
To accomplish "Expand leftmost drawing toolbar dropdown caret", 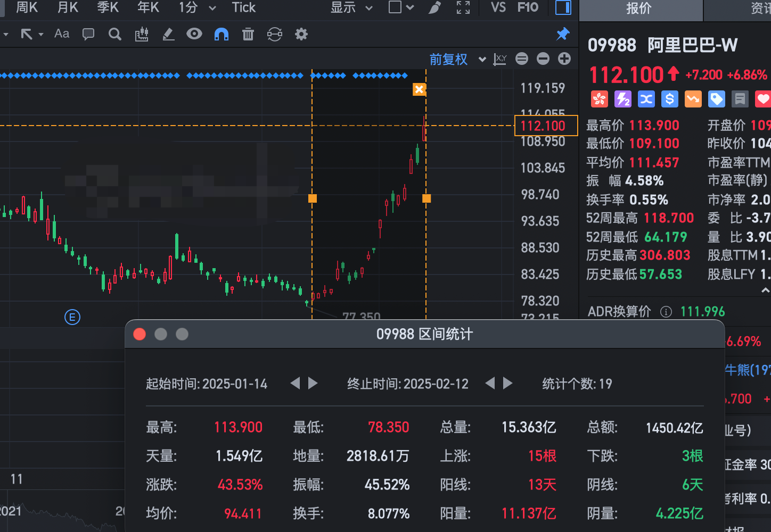I will click(x=6, y=35).
